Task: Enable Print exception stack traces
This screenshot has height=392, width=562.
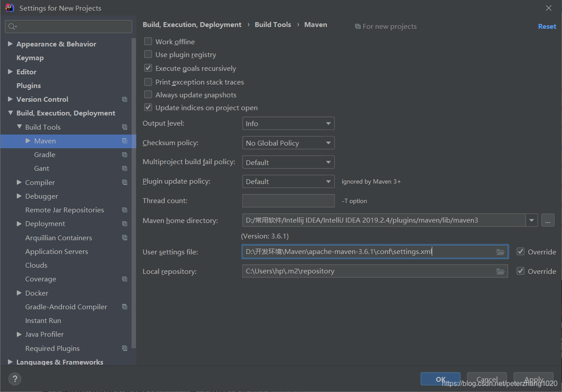Action: [148, 82]
